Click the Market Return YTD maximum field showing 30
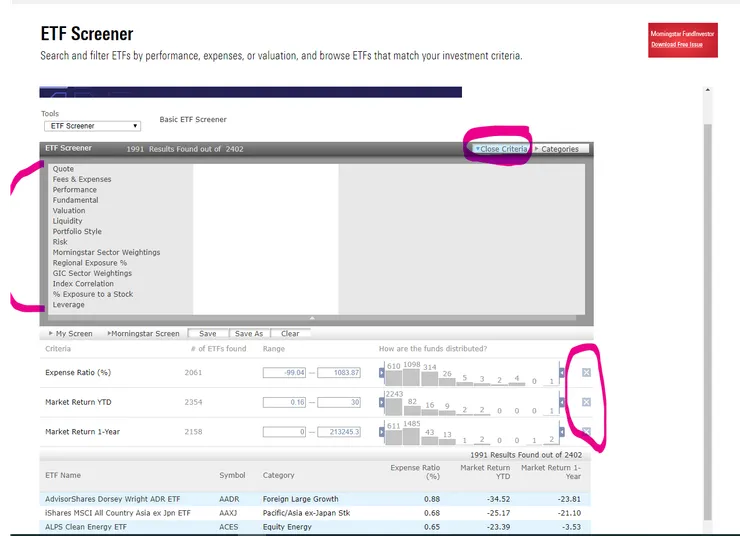740x536 pixels. (x=339, y=402)
